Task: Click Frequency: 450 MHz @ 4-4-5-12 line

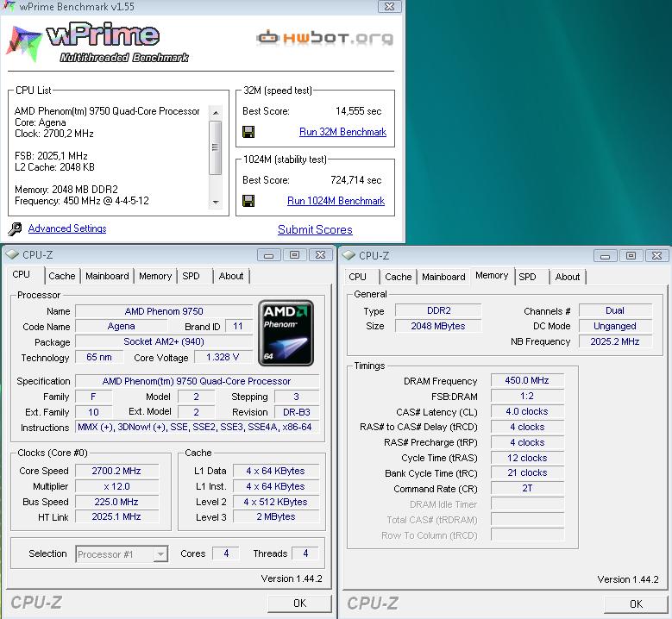Action: pyautogui.click(x=82, y=201)
